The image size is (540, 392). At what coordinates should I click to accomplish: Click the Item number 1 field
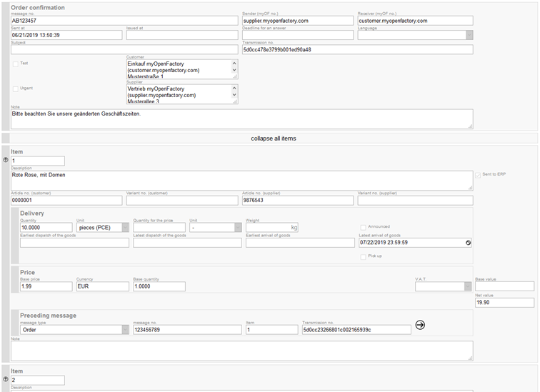pyautogui.click(x=38, y=161)
